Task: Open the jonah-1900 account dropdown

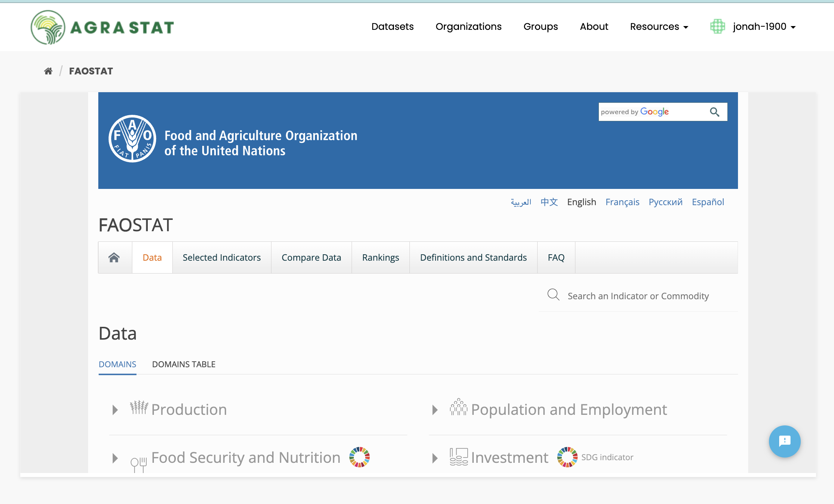Action: (x=764, y=26)
